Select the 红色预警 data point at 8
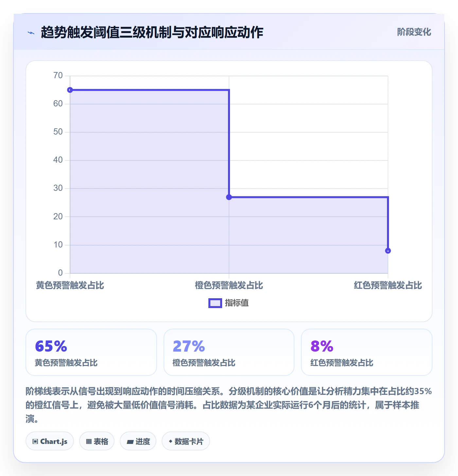Viewport: 458px width, 476px height. [388, 251]
